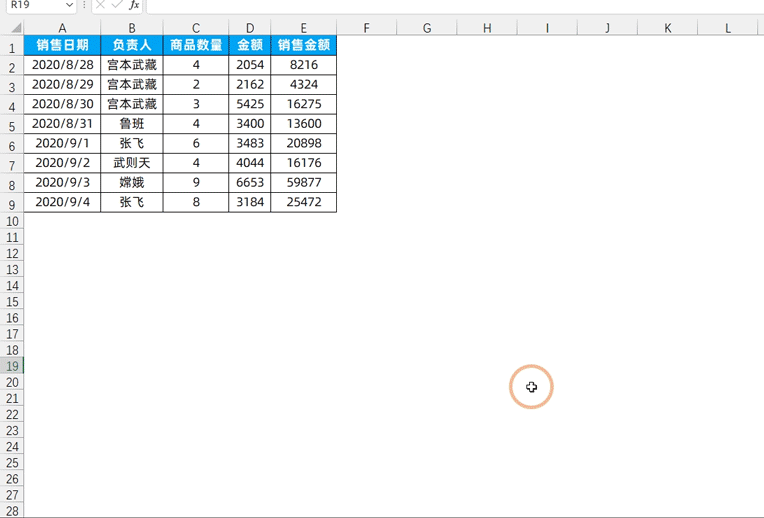Image resolution: width=764 pixels, height=518 pixels.
Task: Click the 销售金额 header cell
Action: pos(304,45)
